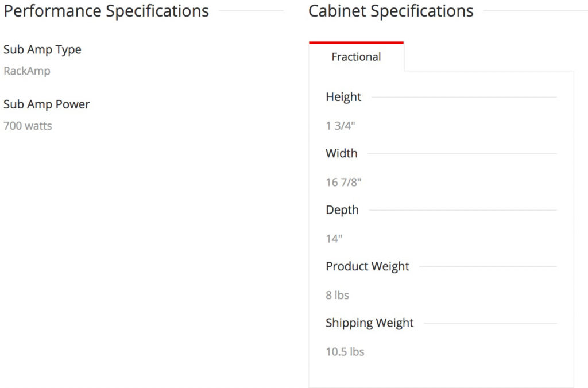
Task: Click the Width label
Action: tap(342, 153)
